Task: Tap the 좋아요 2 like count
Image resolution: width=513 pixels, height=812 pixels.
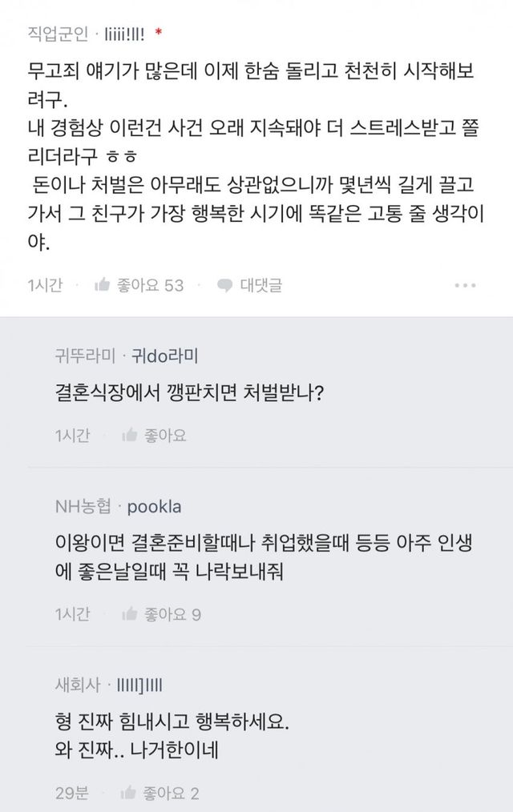Action: point(172,793)
